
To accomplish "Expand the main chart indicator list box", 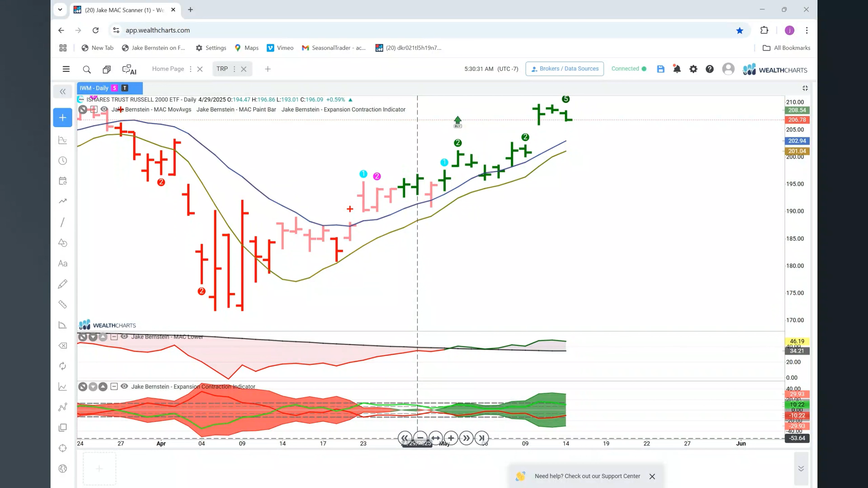I will (x=94, y=109).
